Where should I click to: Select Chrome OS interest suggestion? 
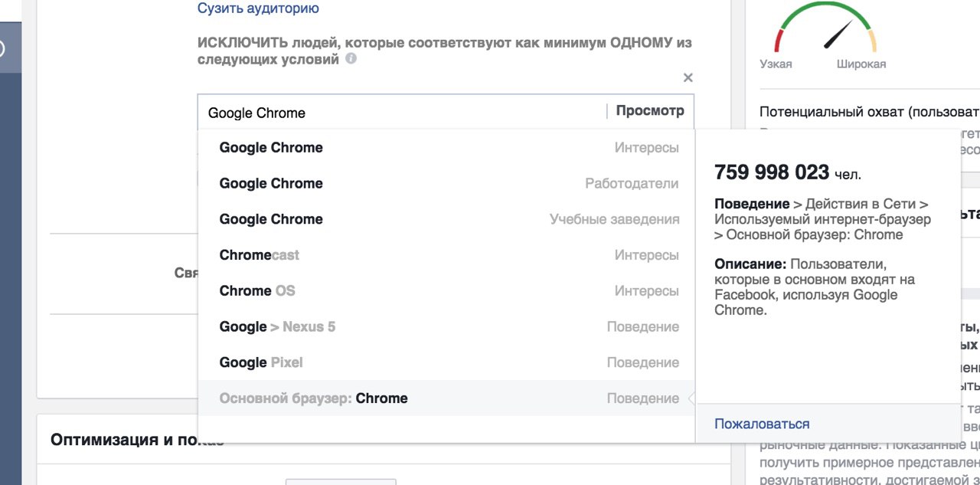[446, 291]
